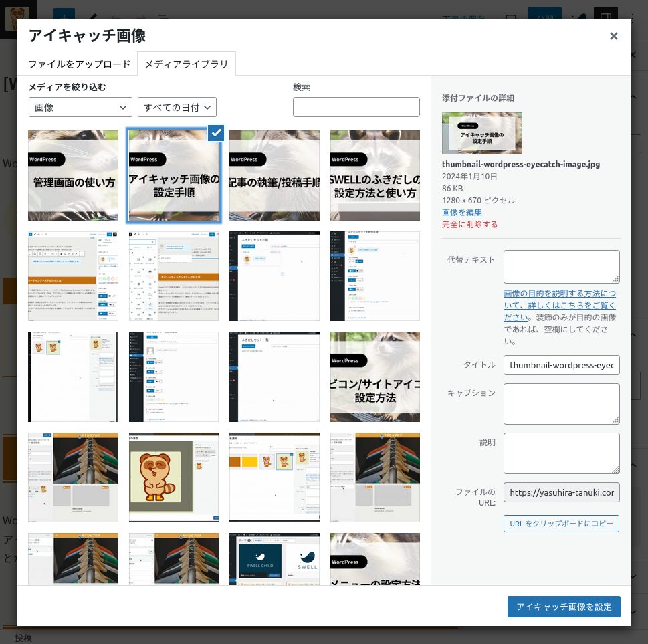Click the attachment preview image in details
648x644 pixels.
pos(482,134)
